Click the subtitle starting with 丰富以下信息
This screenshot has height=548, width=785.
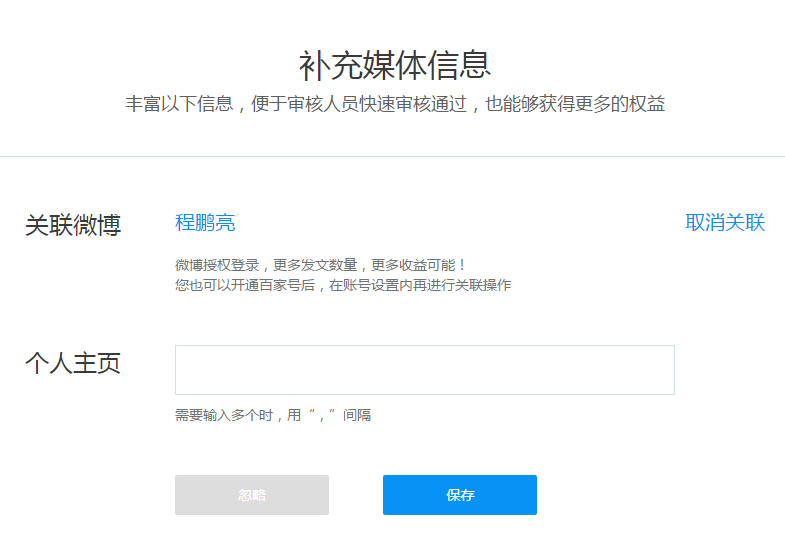394,104
